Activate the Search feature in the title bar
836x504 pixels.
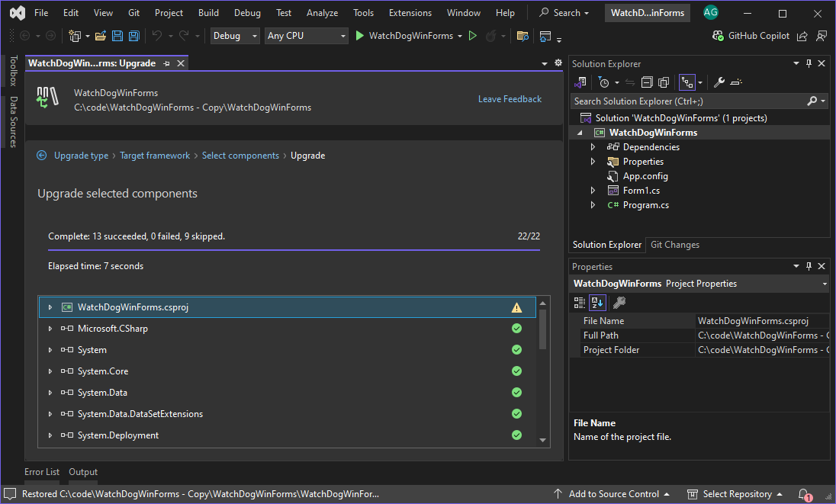click(564, 12)
